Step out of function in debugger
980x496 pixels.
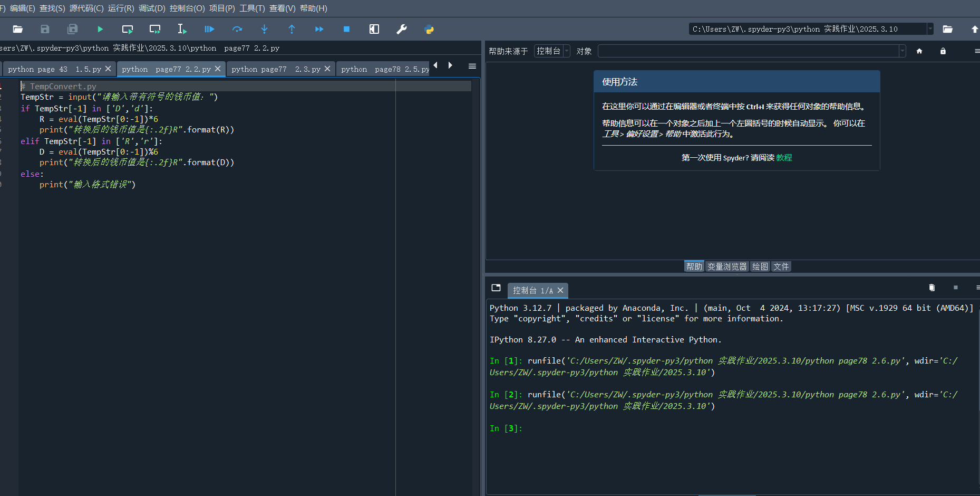click(292, 29)
